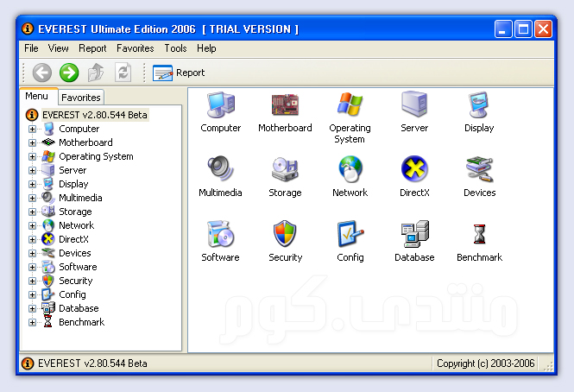This screenshot has height=392, width=574.
Task: Switch to the Favorites tab
Action: point(81,98)
